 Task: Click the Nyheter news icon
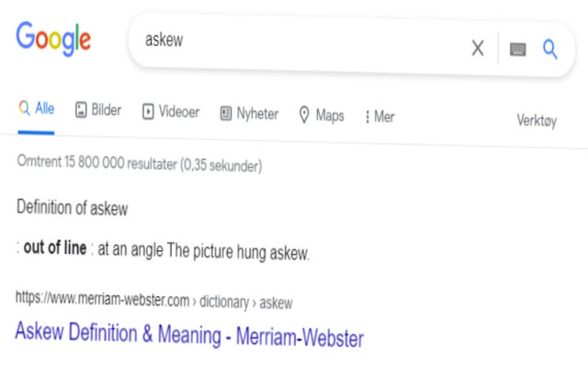(x=225, y=114)
